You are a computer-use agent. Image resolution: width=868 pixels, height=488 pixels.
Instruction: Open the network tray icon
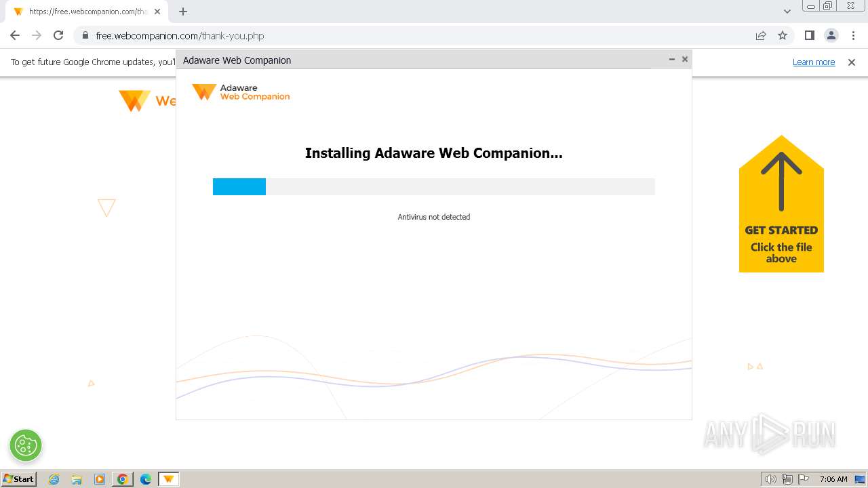click(787, 479)
